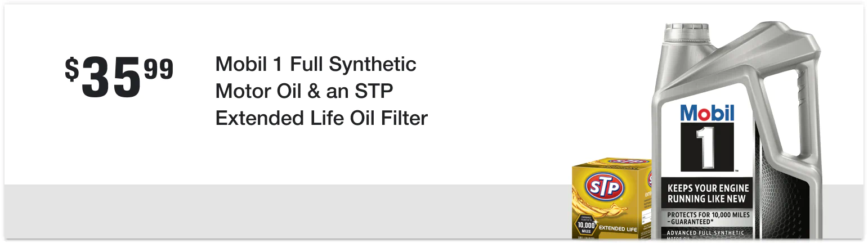This screenshot has height=243, width=868.
Task: Click the blue Mobil logo on jug
Action: click(708, 113)
